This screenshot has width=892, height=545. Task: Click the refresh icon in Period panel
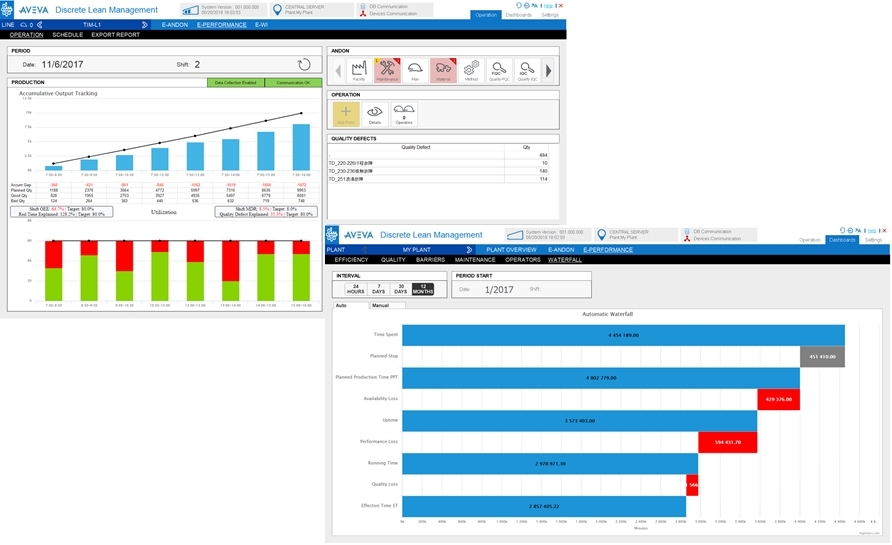(x=304, y=64)
